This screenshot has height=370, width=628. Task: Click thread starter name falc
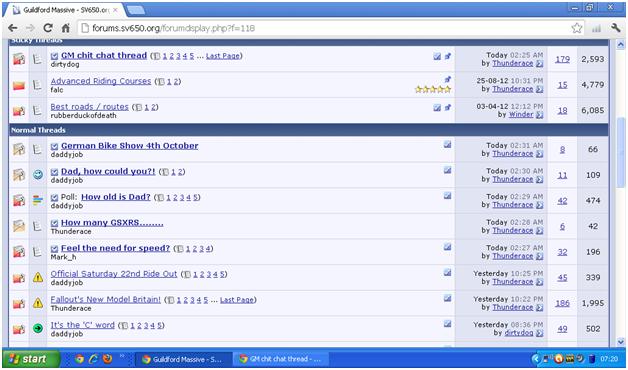point(57,90)
